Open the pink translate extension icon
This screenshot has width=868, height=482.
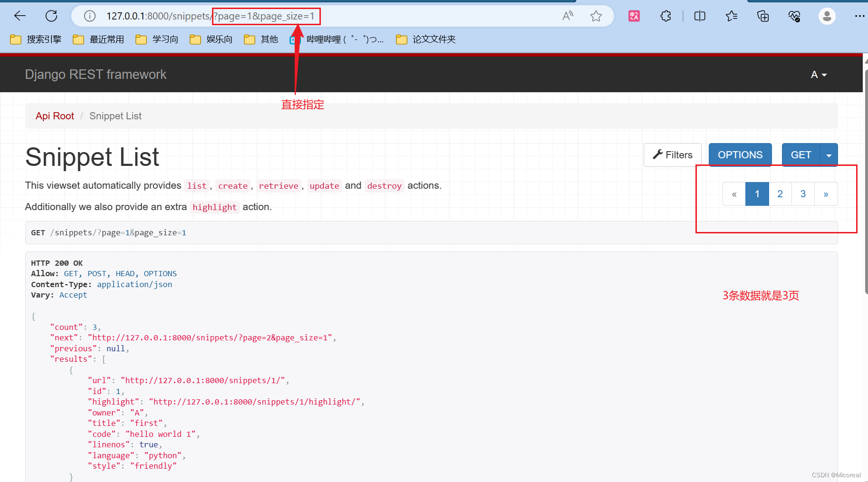point(634,16)
